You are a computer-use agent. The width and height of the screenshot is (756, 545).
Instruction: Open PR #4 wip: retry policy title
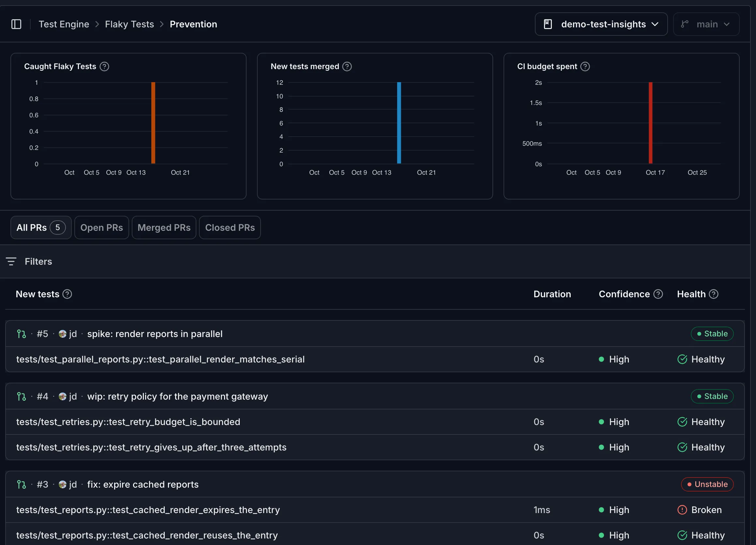pyautogui.click(x=178, y=396)
